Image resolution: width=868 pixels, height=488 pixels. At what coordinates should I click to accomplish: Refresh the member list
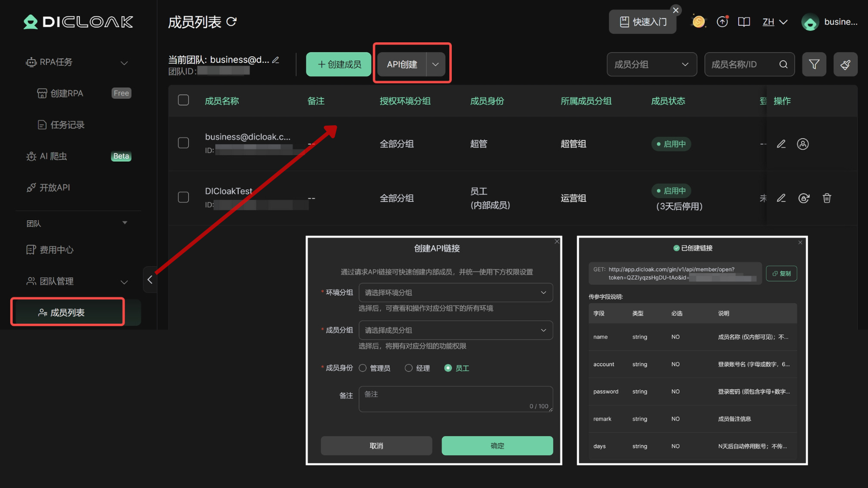pyautogui.click(x=232, y=22)
